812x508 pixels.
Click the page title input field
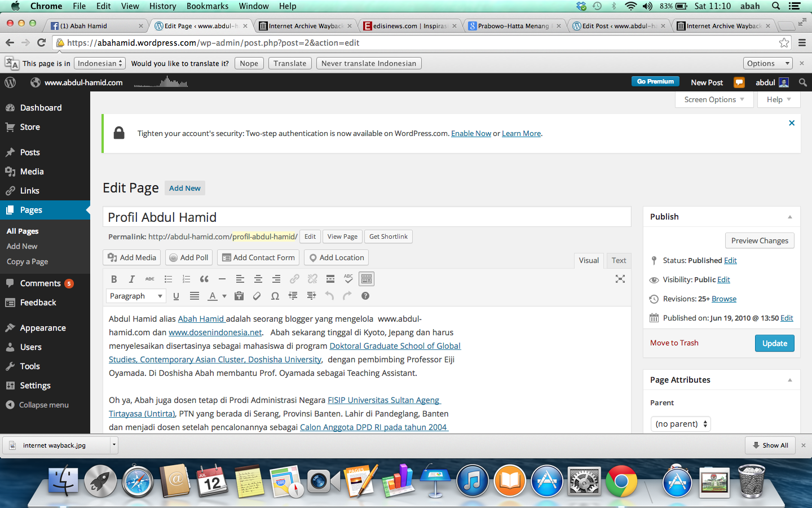[x=367, y=217]
